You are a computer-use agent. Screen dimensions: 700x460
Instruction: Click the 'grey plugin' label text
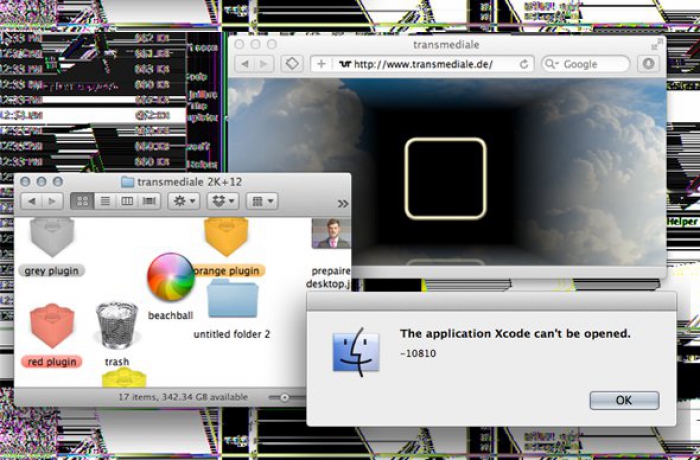[x=51, y=271]
